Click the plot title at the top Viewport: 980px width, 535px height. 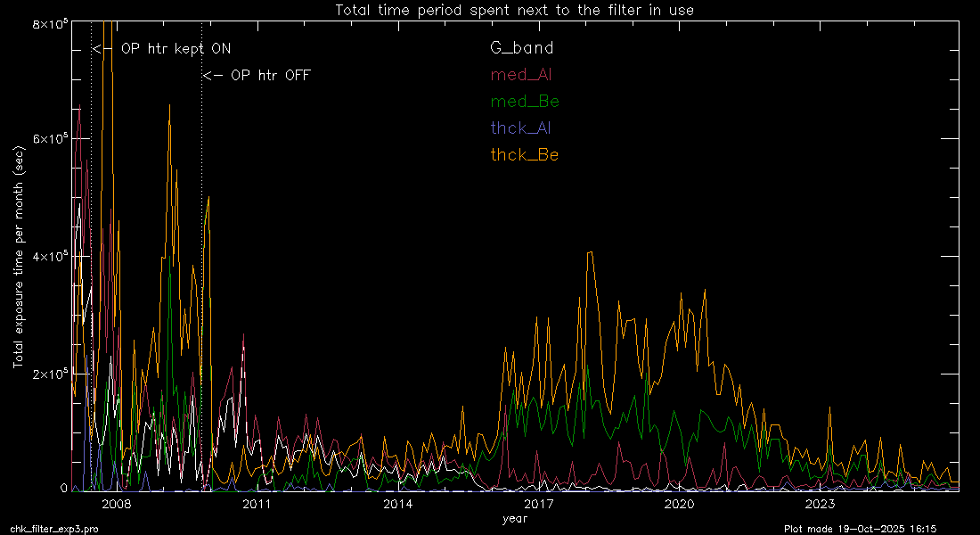click(x=514, y=11)
